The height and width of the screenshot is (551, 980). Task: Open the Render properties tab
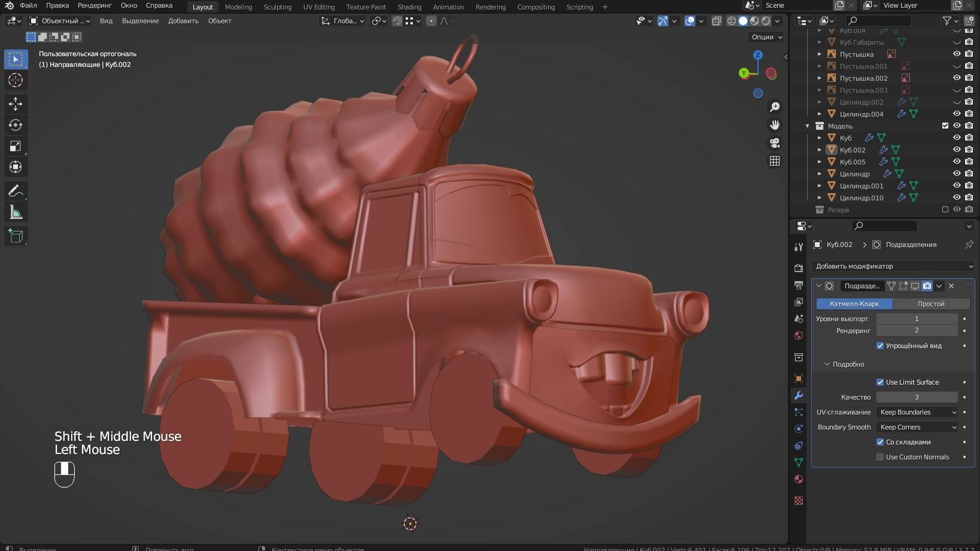799,268
